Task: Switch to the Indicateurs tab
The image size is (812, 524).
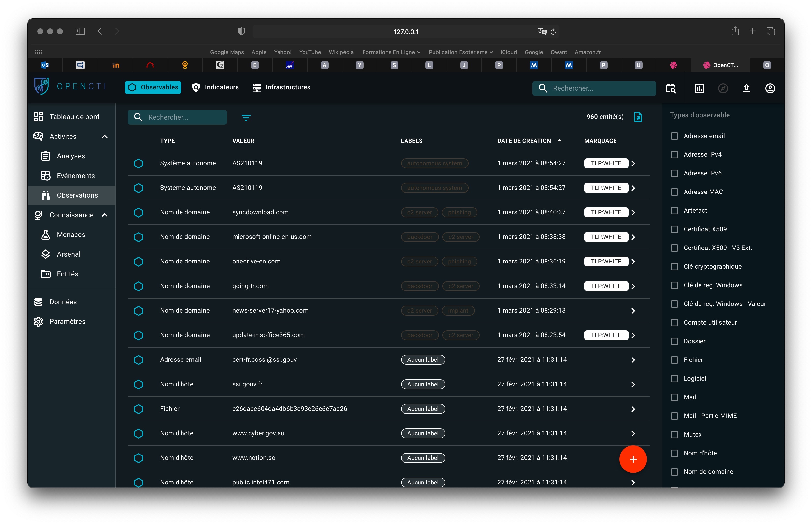Action: [215, 87]
